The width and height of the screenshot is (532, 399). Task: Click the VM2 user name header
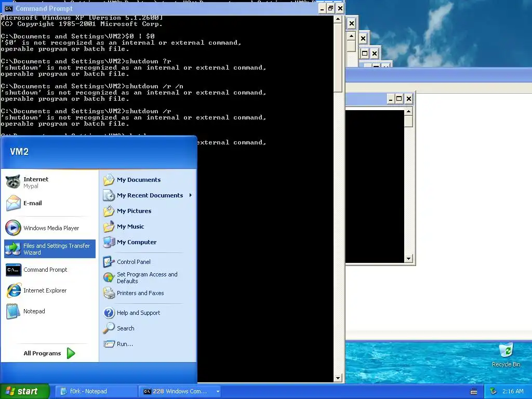tap(19, 152)
